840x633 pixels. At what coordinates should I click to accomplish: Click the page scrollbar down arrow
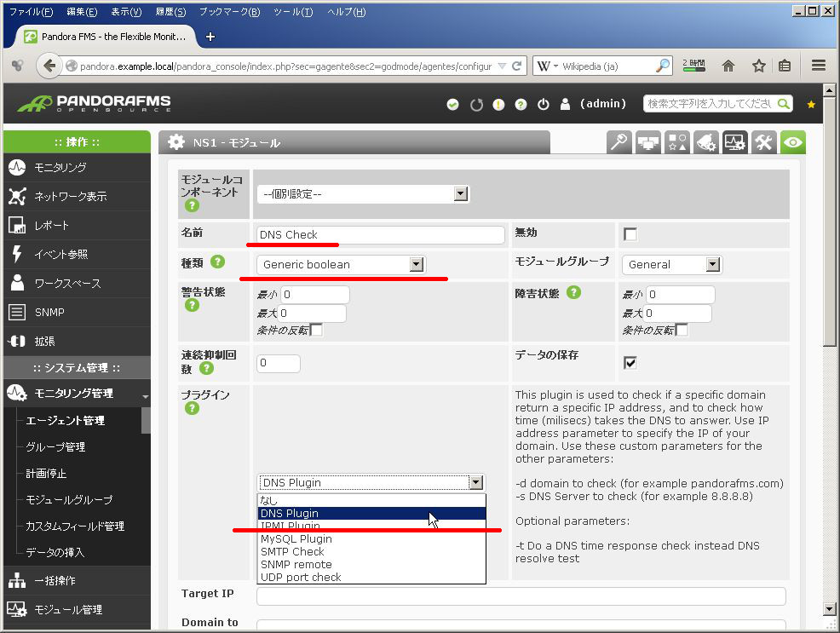(x=829, y=608)
